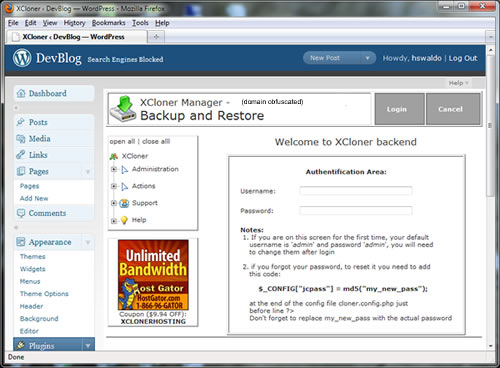Viewport: 500px width, 368px height.
Task: Expand the Actions tree node
Action: (x=114, y=186)
